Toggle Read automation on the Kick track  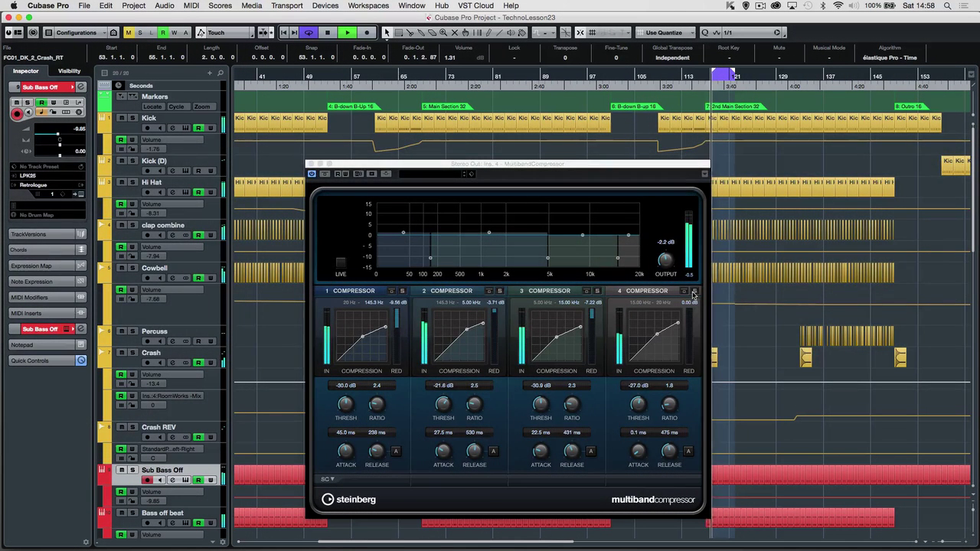coord(198,128)
